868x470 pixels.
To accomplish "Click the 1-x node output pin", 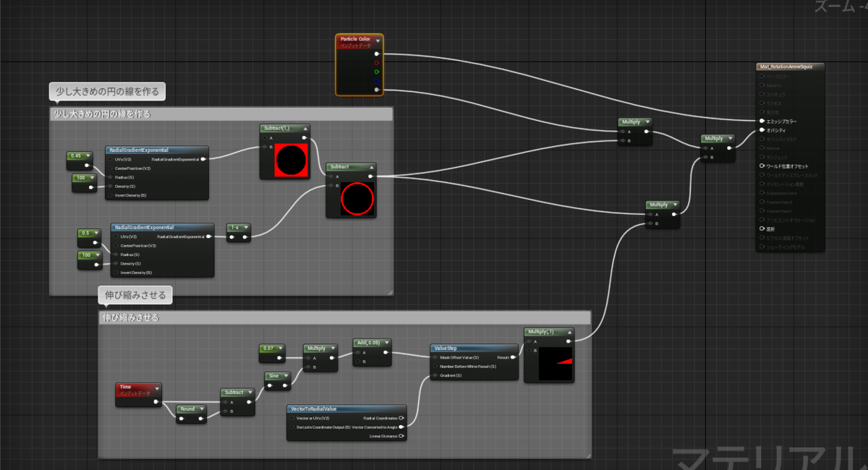I will coord(245,236).
